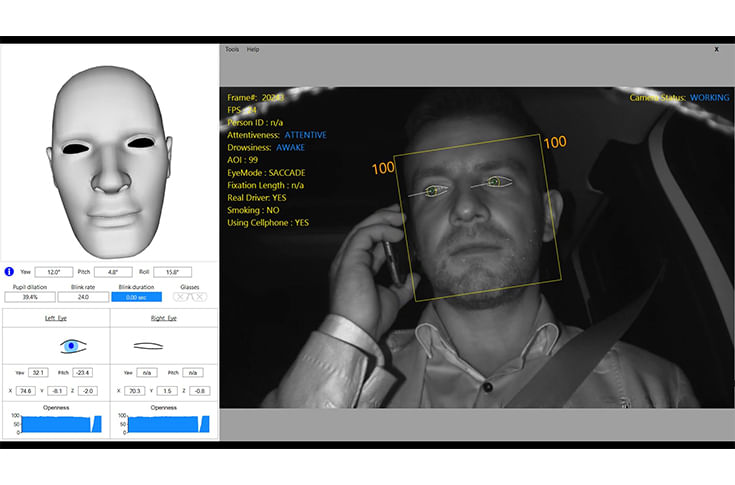Click the head Pitch value field
735x485 pixels.
[113, 272]
